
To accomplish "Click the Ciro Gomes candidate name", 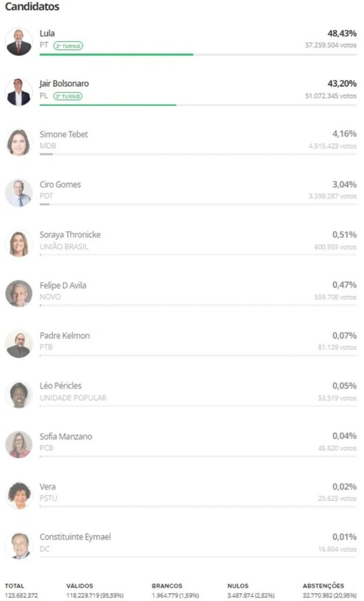I will point(60,184).
